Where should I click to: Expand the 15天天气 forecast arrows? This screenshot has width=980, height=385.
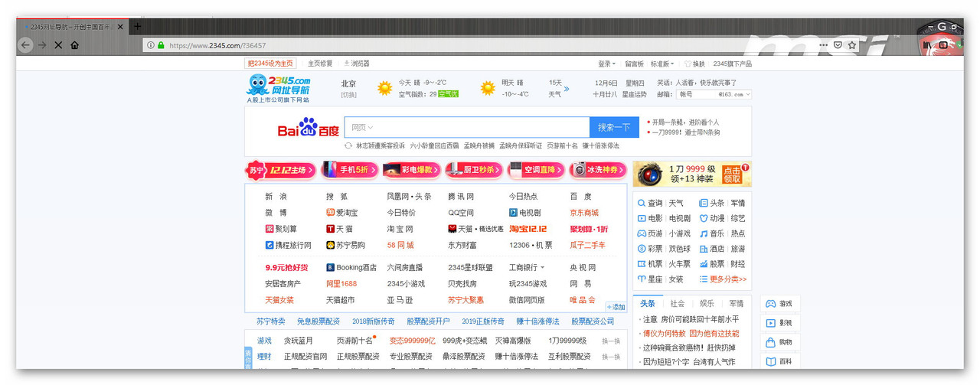pos(567,89)
